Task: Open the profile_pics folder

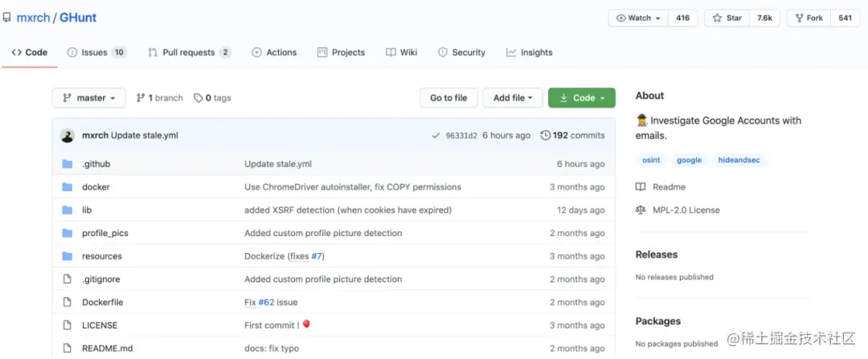Action: [105, 234]
